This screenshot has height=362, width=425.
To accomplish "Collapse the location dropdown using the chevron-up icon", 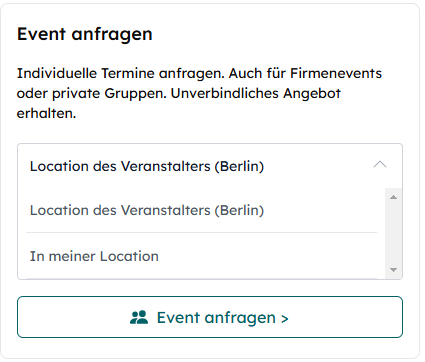I will 380,164.
